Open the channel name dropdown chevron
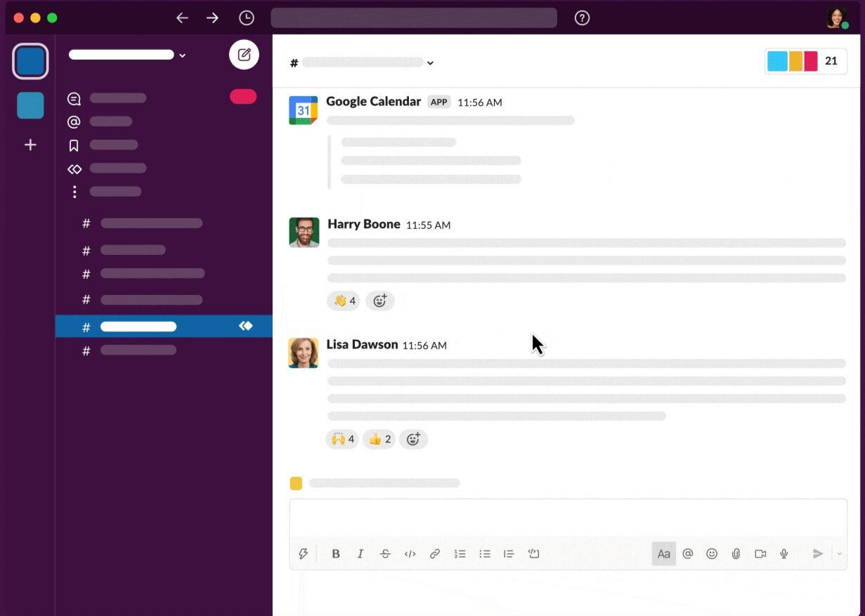Screen dimensions: 865x616 430,63
